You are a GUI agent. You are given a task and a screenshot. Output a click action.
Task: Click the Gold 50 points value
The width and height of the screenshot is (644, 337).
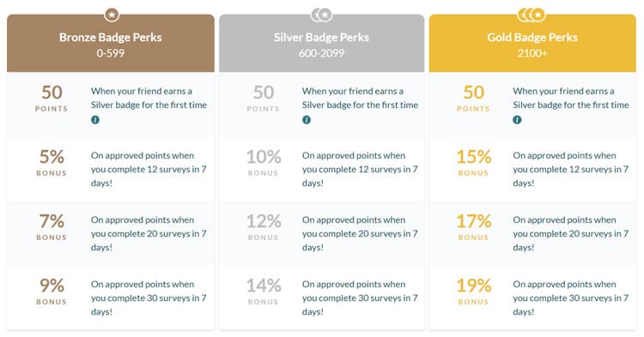pyautogui.click(x=474, y=93)
